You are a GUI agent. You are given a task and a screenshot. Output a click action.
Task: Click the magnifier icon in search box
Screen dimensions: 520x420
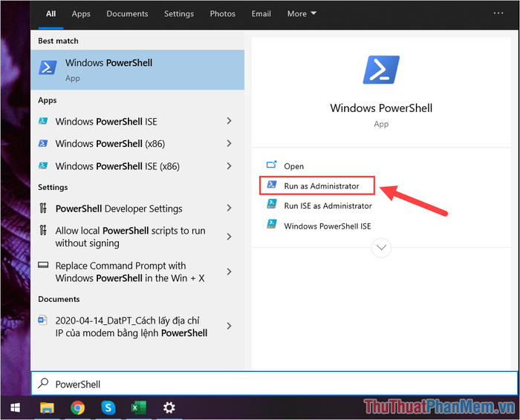coord(43,383)
